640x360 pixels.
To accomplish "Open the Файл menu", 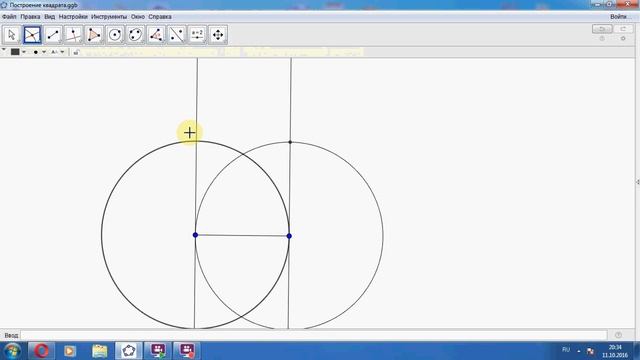I will [x=9, y=17].
